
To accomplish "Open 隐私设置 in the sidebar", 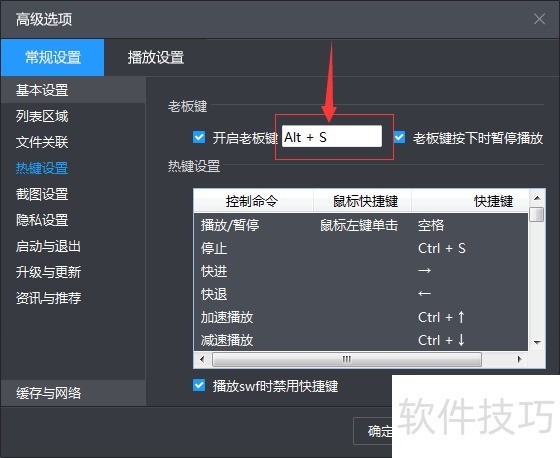I will 42,220.
